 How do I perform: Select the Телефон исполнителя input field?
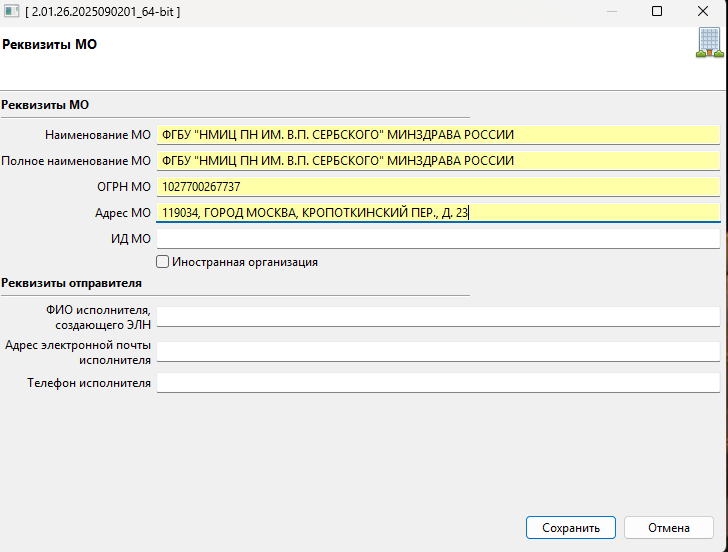pyautogui.click(x=438, y=383)
